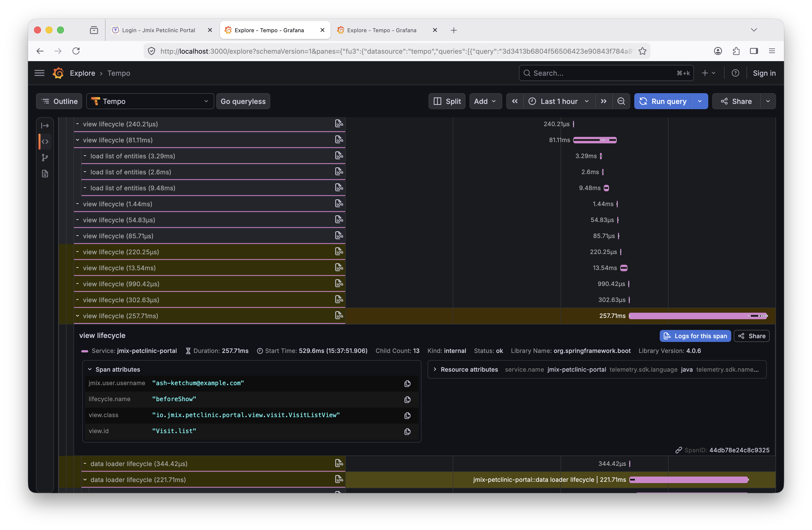Image resolution: width=812 pixels, height=530 pixels.
Task: Open the Add dropdown menu
Action: [x=485, y=101]
